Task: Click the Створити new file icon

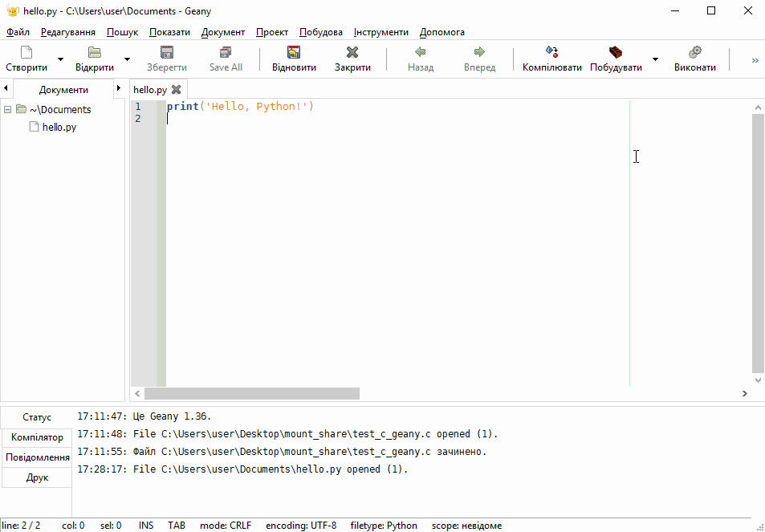Action: [x=26, y=52]
